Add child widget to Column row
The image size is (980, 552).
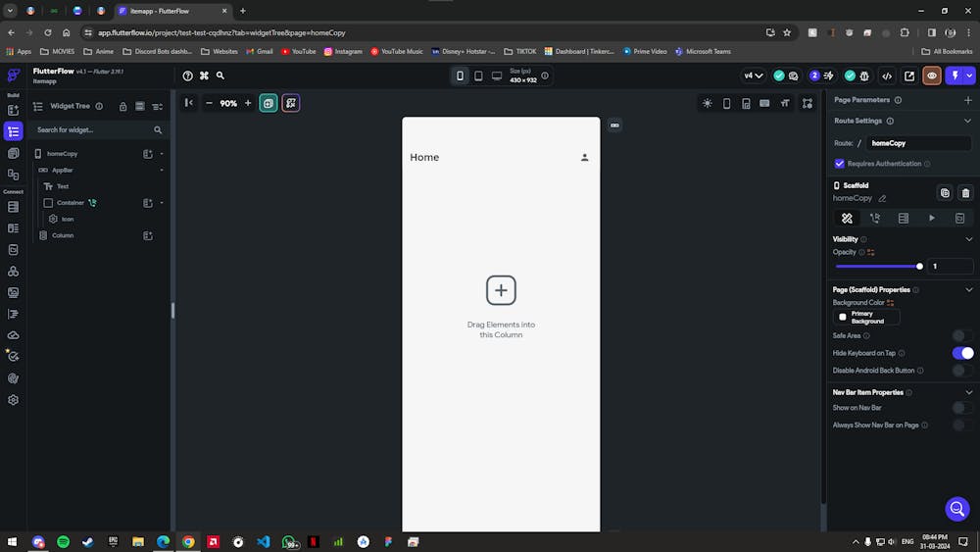[148, 235]
